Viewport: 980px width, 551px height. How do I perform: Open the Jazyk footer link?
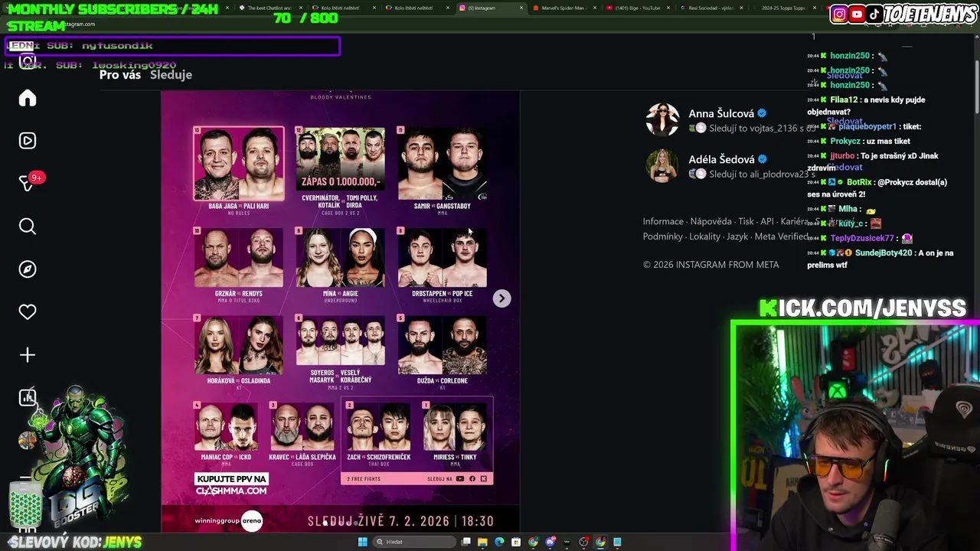[737, 236]
